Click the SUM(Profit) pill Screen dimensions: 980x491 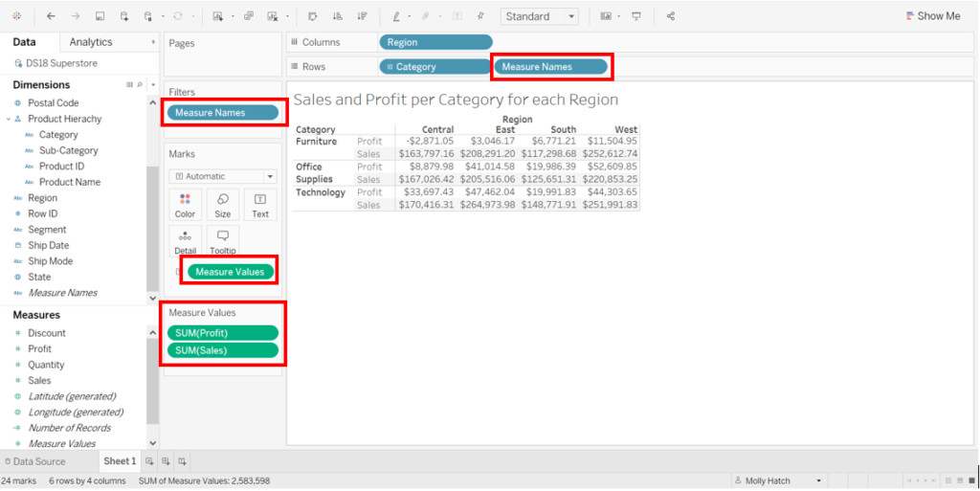(222, 332)
